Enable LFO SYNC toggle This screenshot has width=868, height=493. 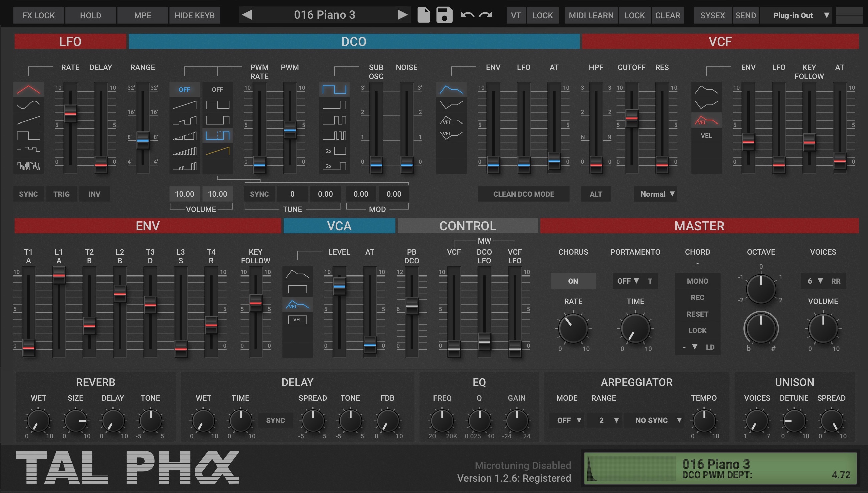[x=28, y=194]
